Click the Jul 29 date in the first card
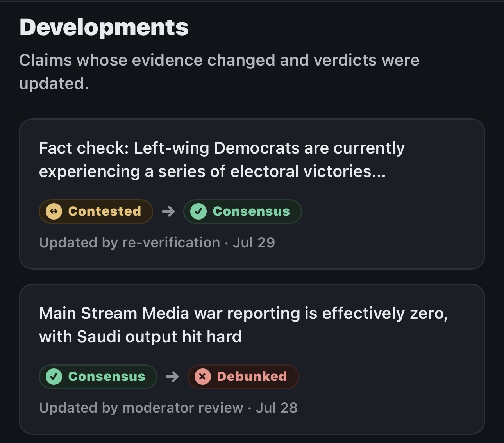The width and height of the screenshot is (504, 443). coord(254,243)
